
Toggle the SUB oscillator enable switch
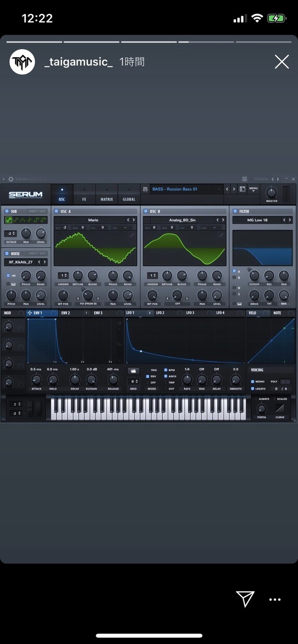[6, 211]
